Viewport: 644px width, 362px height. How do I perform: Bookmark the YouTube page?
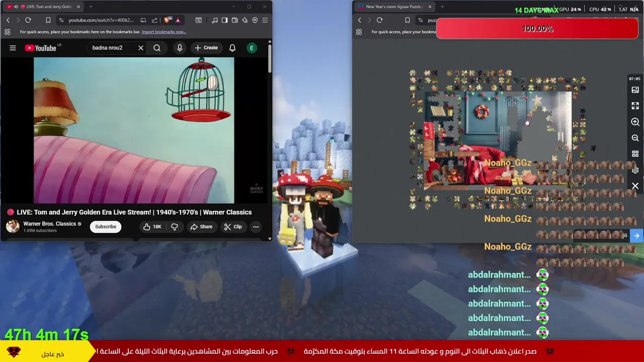pos(48,20)
